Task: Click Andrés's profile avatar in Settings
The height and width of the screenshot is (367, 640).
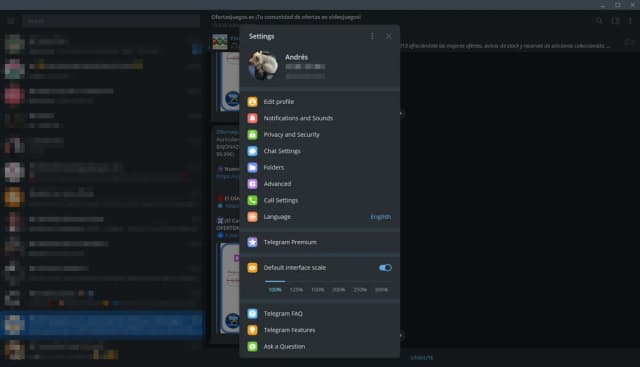Action: (263, 65)
